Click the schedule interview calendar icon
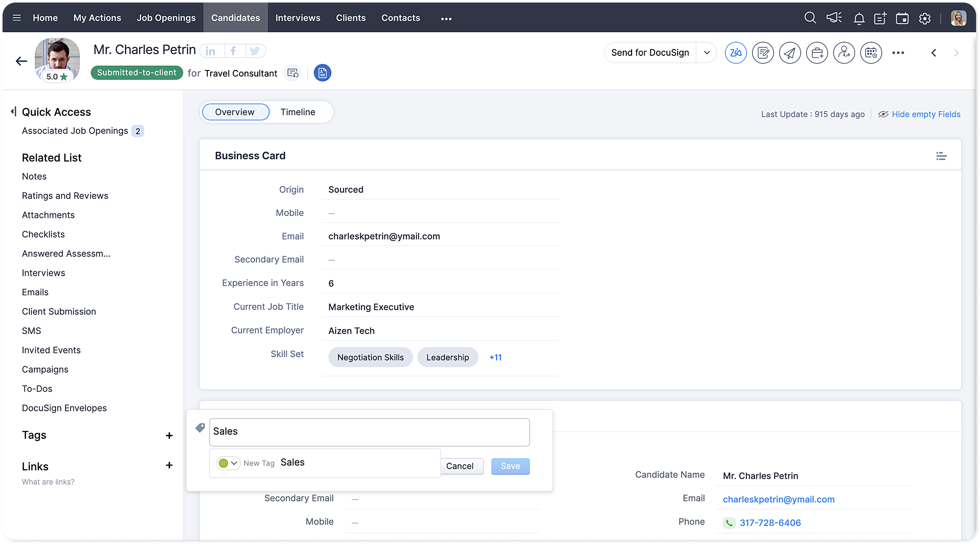The width and height of the screenshot is (980, 544). (x=871, y=53)
